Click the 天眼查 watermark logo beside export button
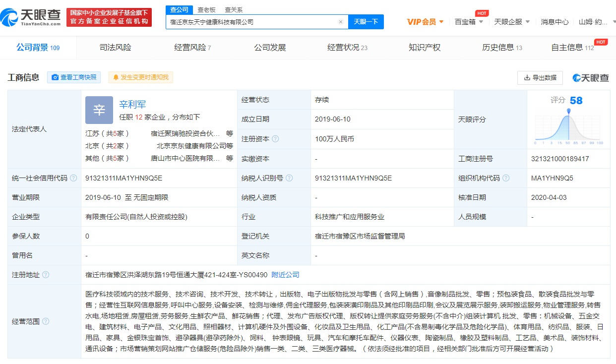The width and height of the screenshot is (616, 364). [x=591, y=78]
